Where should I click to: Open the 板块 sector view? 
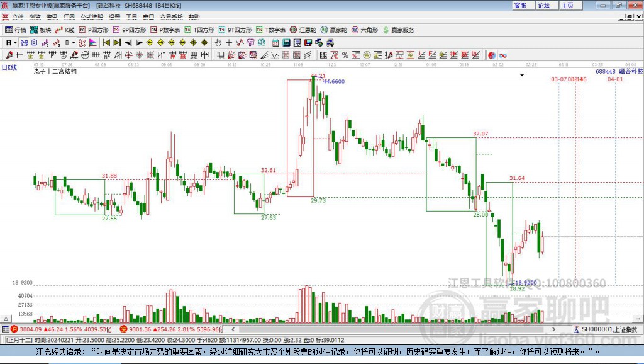(x=41, y=30)
